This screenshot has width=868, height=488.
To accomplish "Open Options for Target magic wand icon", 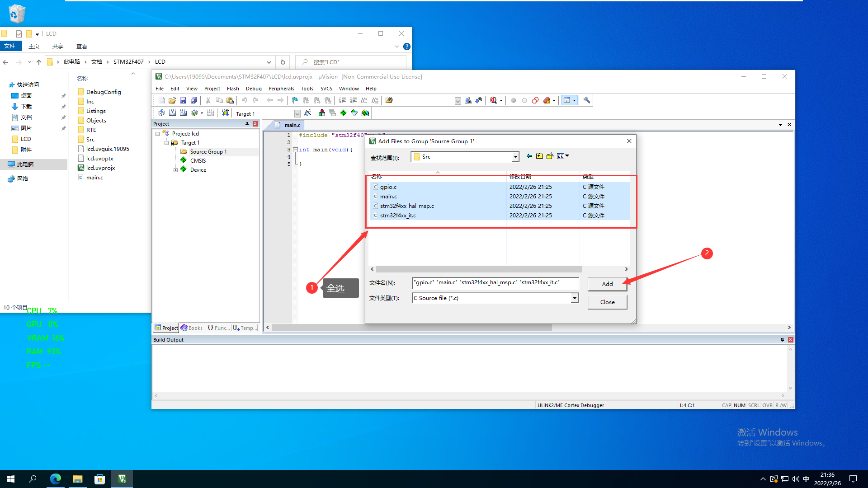I will click(307, 113).
